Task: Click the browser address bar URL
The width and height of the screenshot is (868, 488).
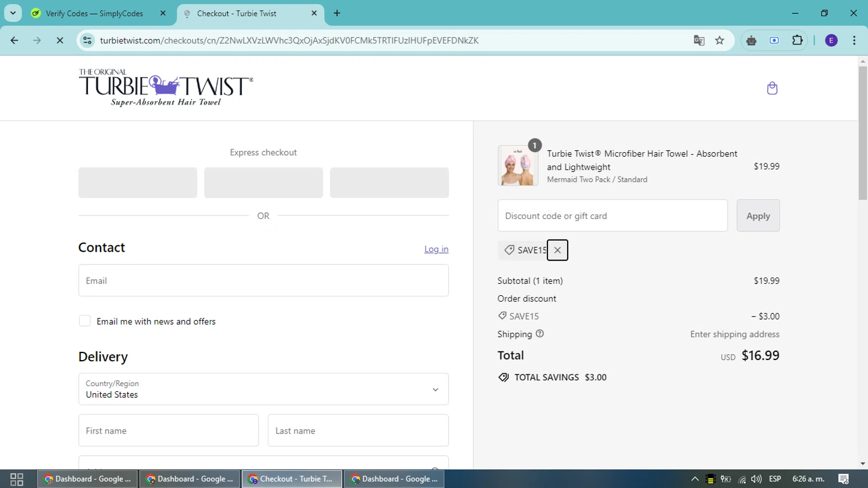Action: click(x=289, y=41)
